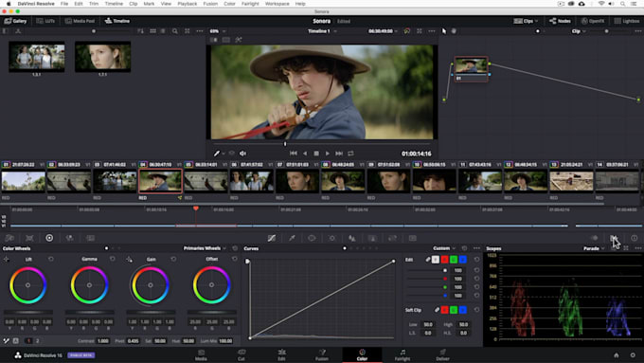Open the Motion Effects palette icon
644x363 pixels.
pyautogui.click(x=90, y=238)
